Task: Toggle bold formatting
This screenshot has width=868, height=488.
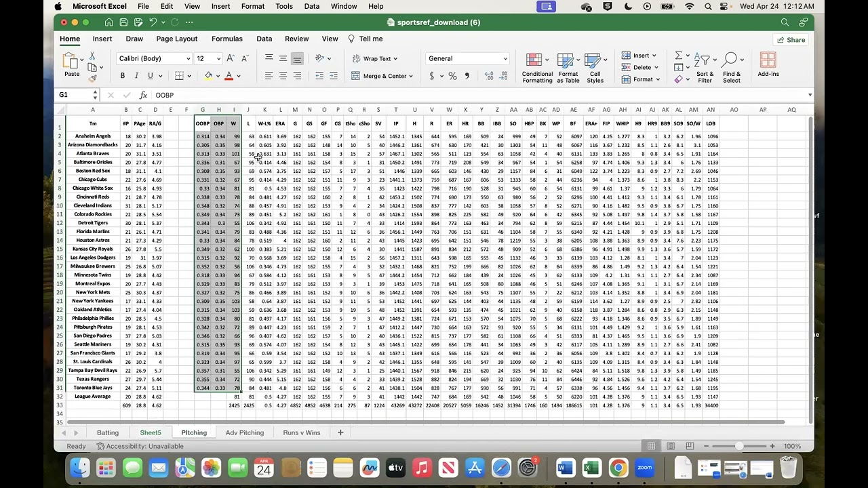Action: coord(123,76)
